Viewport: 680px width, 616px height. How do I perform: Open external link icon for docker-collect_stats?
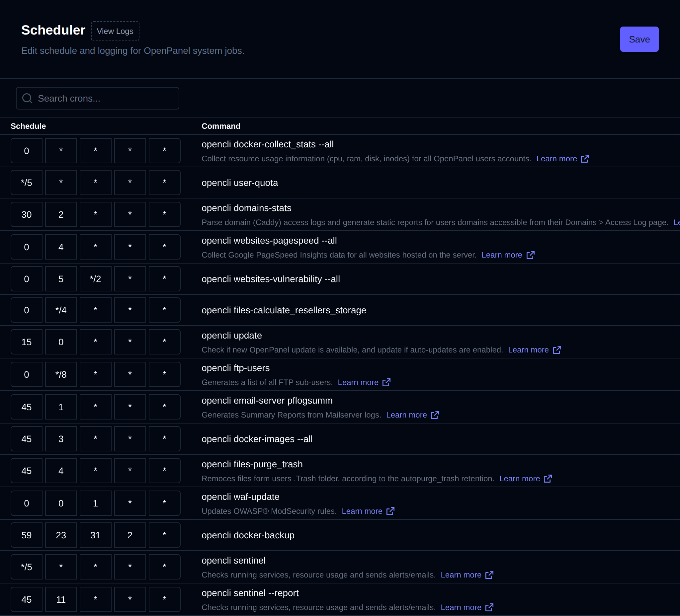click(x=585, y=159)
